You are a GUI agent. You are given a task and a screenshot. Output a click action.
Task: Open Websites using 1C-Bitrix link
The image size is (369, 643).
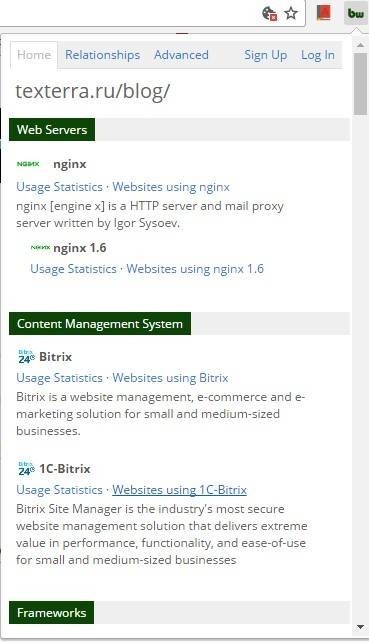pyautogui.click(x=180, y=490)
